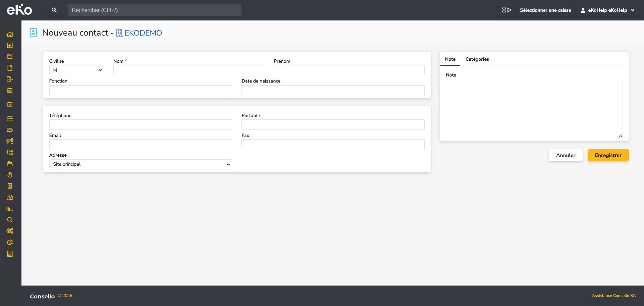
Task: Select the Note tab
Action: point(450,59)
